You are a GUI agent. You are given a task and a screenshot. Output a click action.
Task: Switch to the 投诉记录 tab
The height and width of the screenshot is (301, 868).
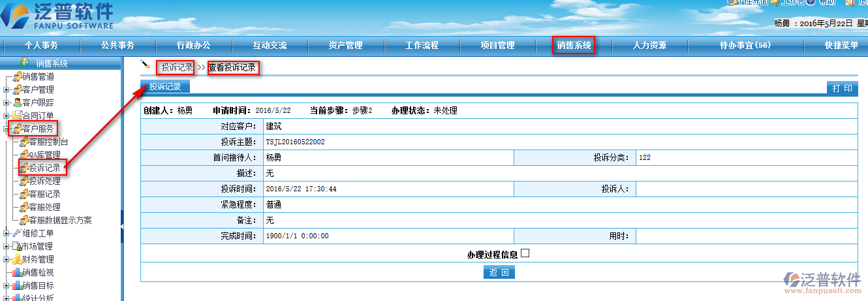(x=165, y=87)
